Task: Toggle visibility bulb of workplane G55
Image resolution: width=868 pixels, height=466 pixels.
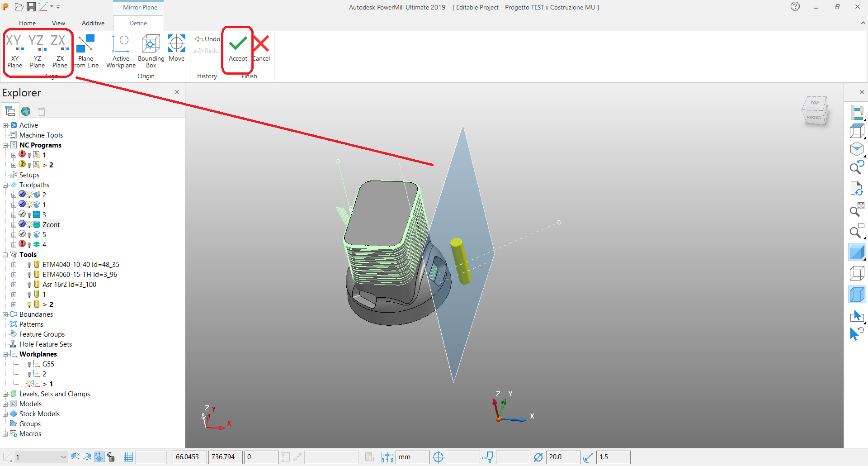Action: tap(29, 364)
